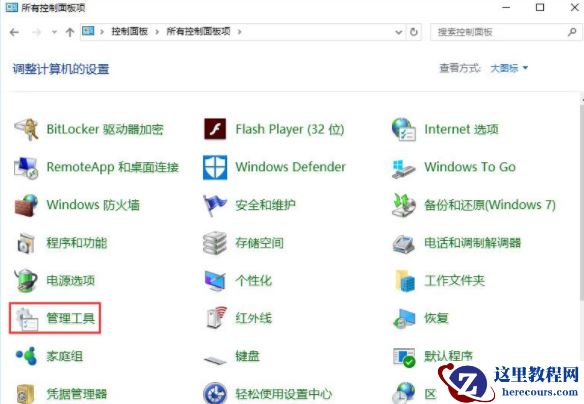Image resolution: width=584 pixels, height=404 pixels.
Task: Select the 所有控制面板项 breadcrumb
Action: pyautogui.click(x=198, y=32)
